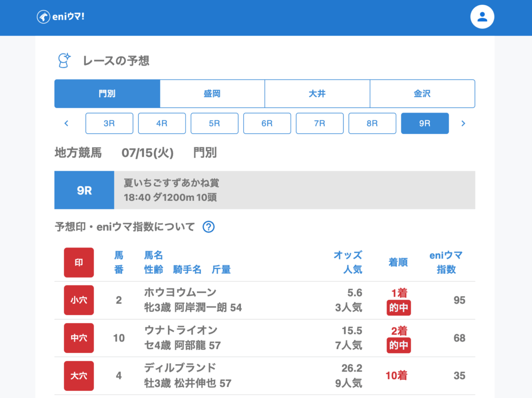The width and height of the screenshot is (532, 398).
Task: Click the レースの予想 horse head icon
Action: (63, 61)
